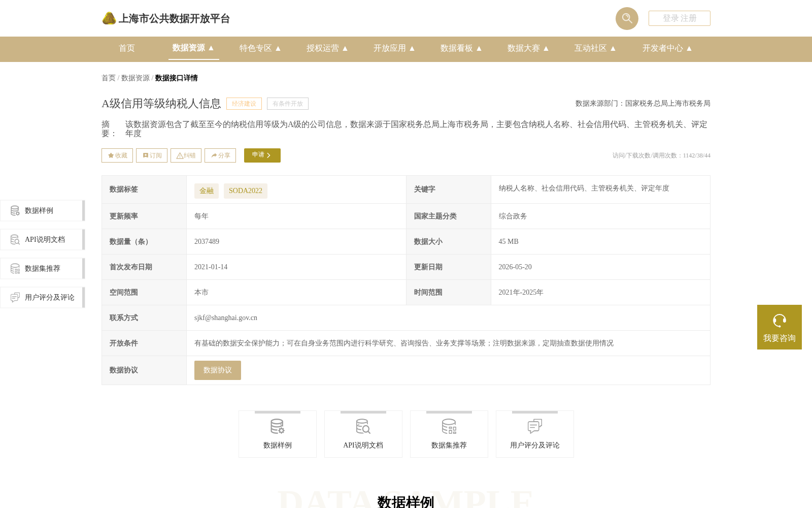Click the 国家主题分类 value 综合政务
This screenshot has height=508, width=812.
pos(513,216)
